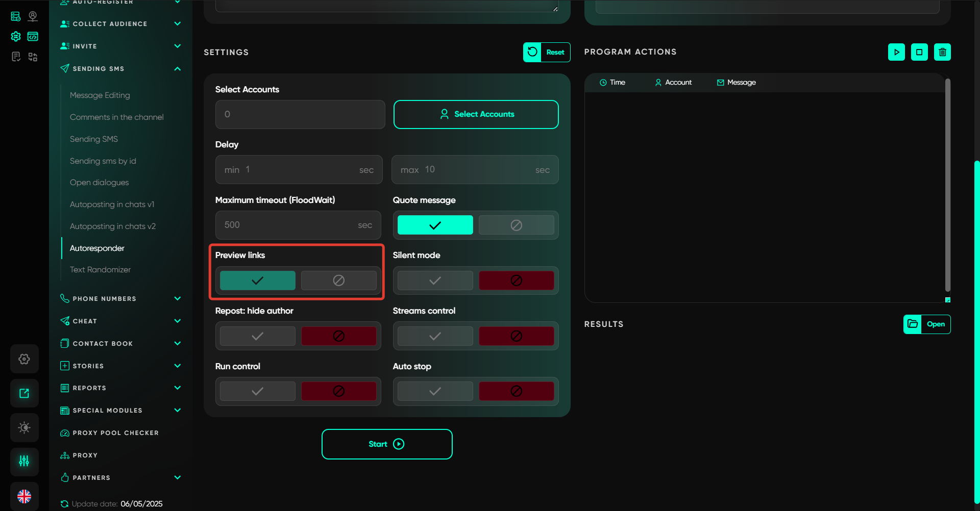Viewport: 980px width, 511px height.
Task: Enable Silent mode with the checkmark toggle
Action: pos(435,280)
